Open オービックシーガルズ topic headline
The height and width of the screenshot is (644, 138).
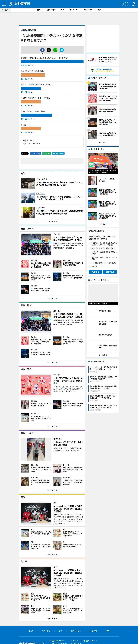[x=103, y=368]
